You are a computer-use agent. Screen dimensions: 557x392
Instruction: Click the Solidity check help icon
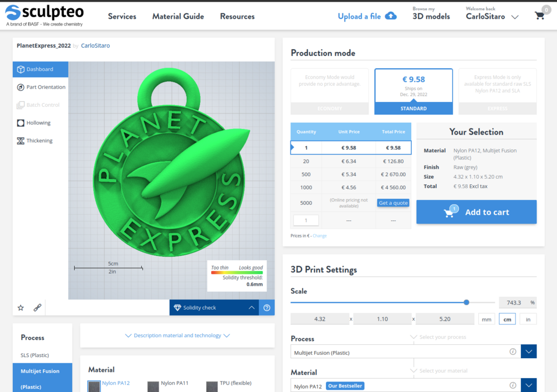tap(267, 308)
